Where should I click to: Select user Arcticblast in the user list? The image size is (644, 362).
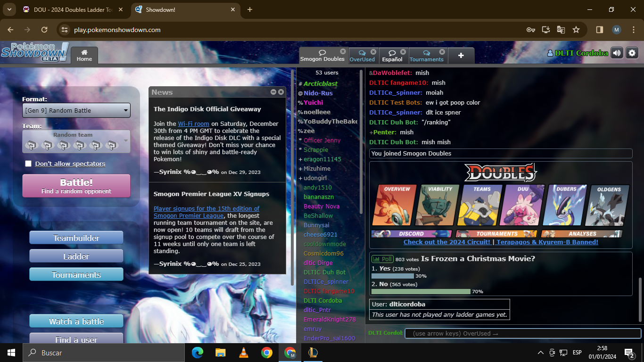tap(321, 83)
